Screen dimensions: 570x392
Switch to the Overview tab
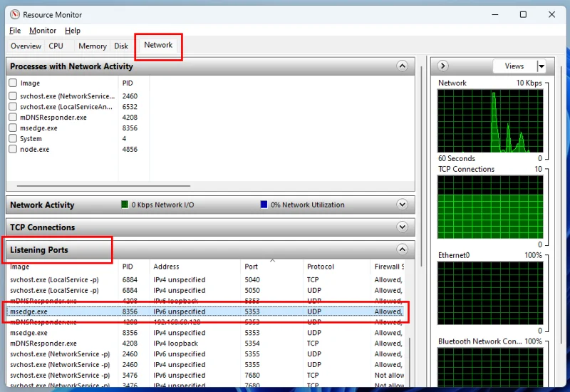[26, 46]
